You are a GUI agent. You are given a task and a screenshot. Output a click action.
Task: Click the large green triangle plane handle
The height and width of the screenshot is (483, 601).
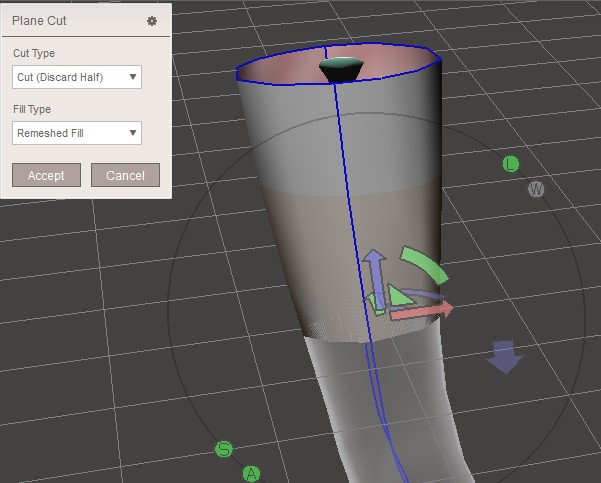399,296
